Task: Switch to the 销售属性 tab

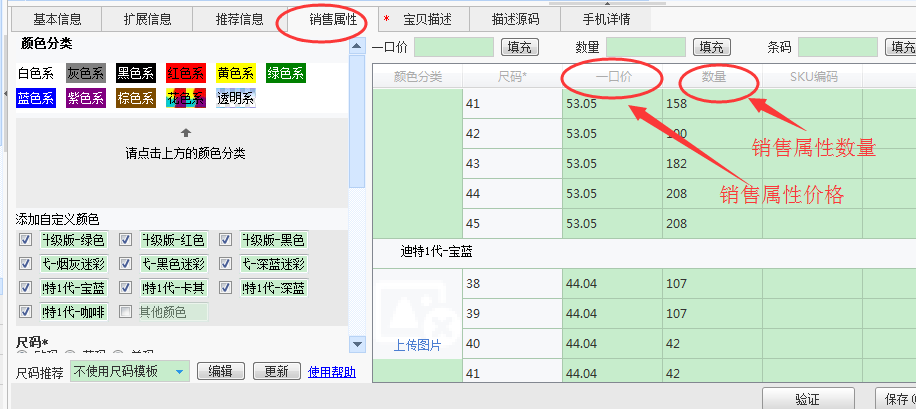Action: pos(333,19)
